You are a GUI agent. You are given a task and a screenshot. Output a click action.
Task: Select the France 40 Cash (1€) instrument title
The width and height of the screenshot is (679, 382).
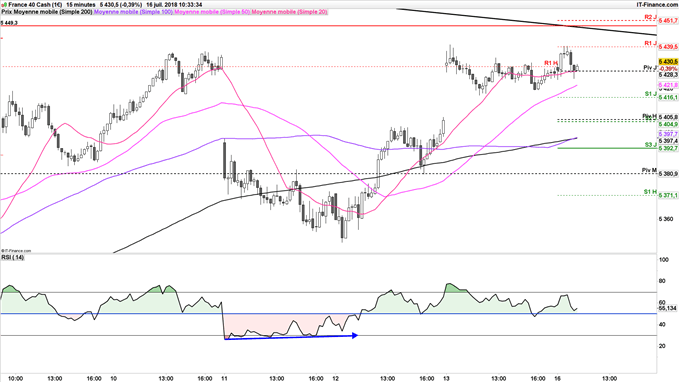click(36, 4)
